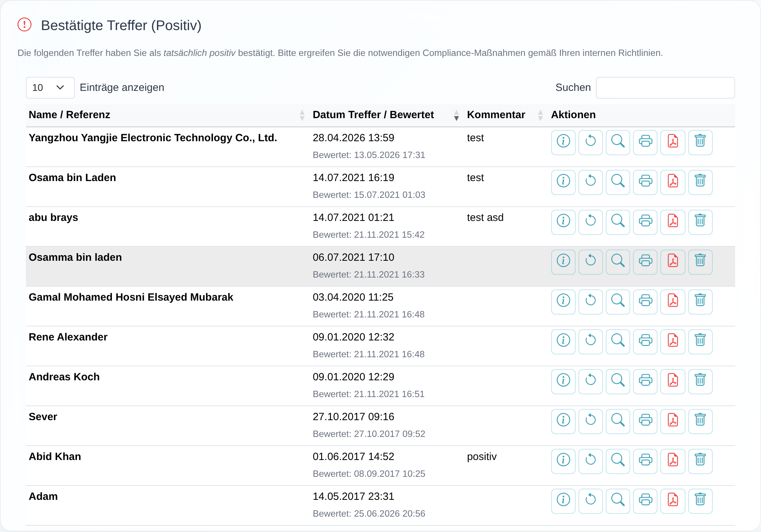Print Gamal Mohamed Hosni Elsayed Mubarak hit
Image resolution: width=761 pixels, height=532 pixels.
(645, 302)
